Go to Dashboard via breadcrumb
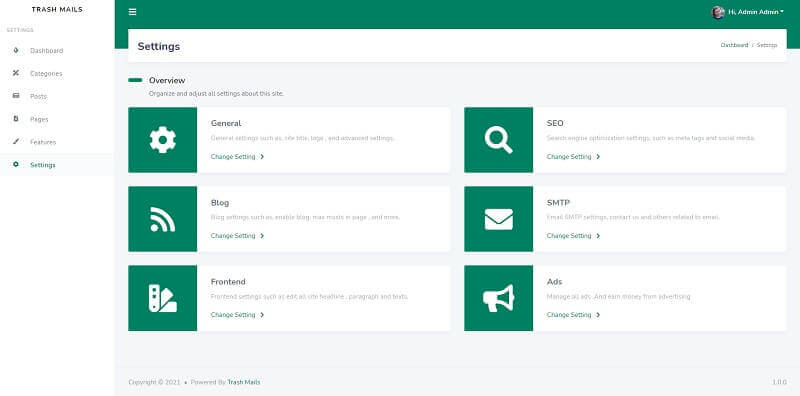Image resolution: width=800 pixels, height=396 pixels. coord(734,45)
